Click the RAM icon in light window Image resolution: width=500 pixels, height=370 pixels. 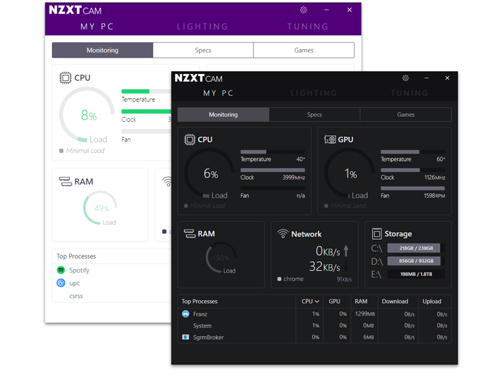(65, 182)
